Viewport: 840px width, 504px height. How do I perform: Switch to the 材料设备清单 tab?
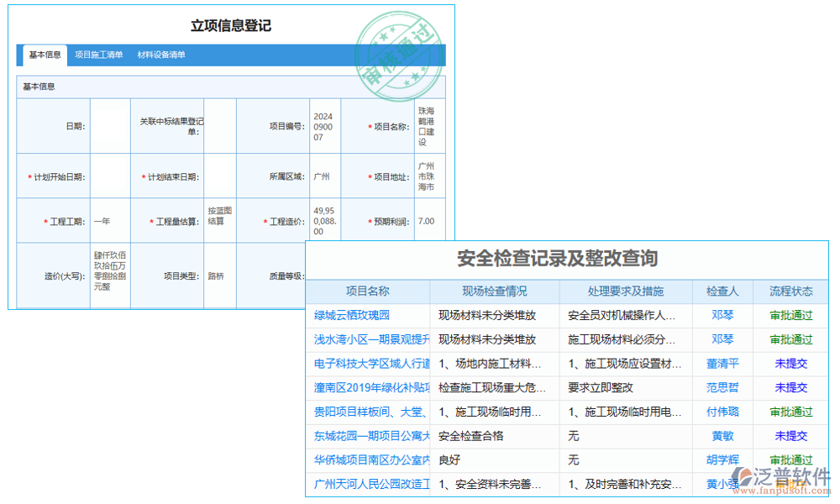tap(160, 55)
